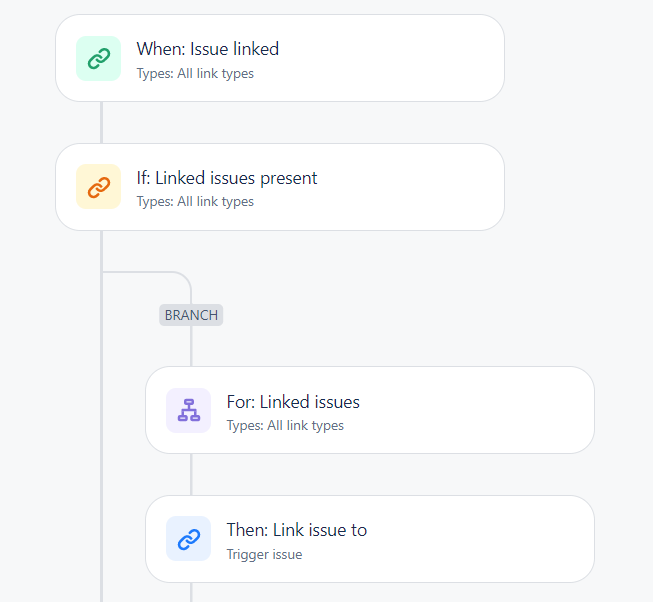Open the 'When: Issue linked' trigger card
Image resolution: width=653 pixels, height=602 pixels.
pos(280,58)
